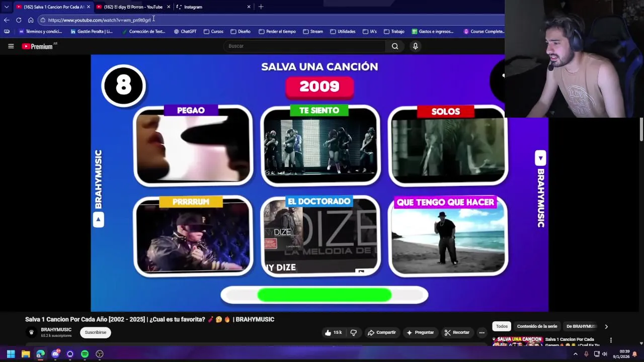Open the Gastos e ingresos spreadsheet bookmark

432,31
